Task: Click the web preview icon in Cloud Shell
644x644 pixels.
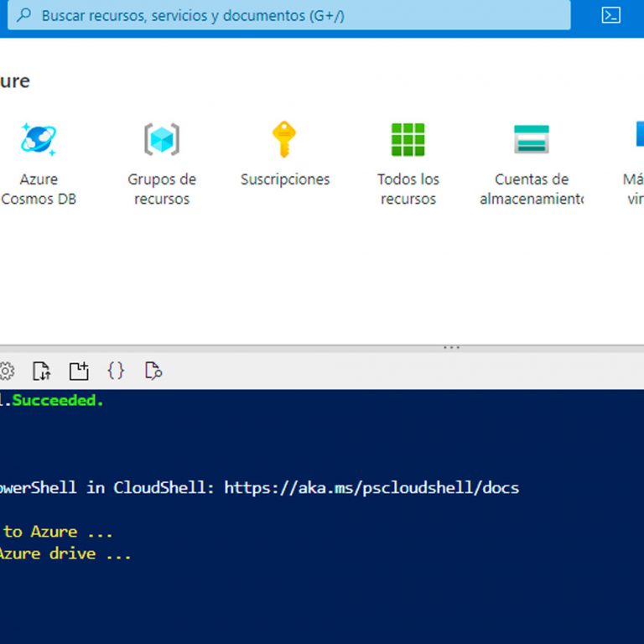Action: click(x=153, y=371)
